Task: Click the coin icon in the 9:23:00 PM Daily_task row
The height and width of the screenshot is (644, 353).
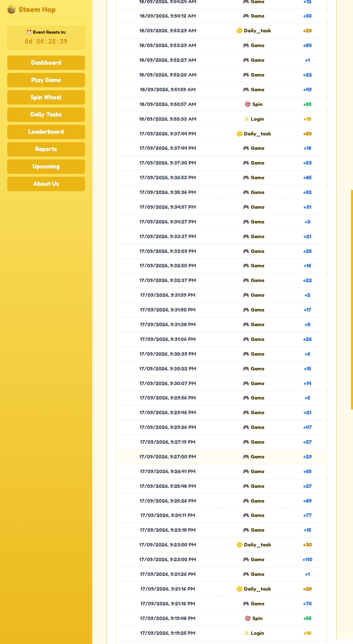Action: tap(239, 545)
